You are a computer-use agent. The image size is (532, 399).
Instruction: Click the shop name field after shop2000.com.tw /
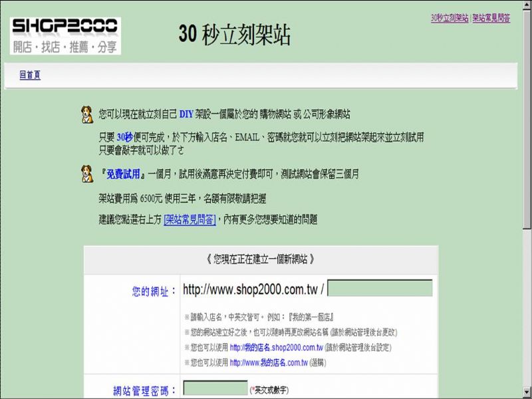pyautogui.click(x=380, y=288)
